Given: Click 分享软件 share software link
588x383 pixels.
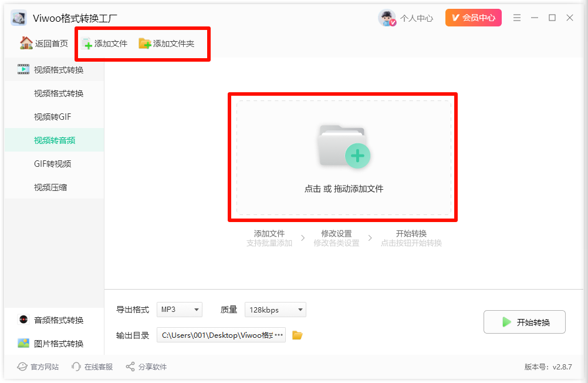Looking at the screenshot, I should point(146,367).
